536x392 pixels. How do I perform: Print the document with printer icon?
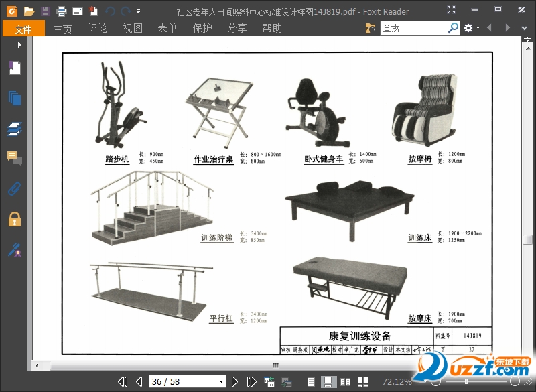point(62,11)
